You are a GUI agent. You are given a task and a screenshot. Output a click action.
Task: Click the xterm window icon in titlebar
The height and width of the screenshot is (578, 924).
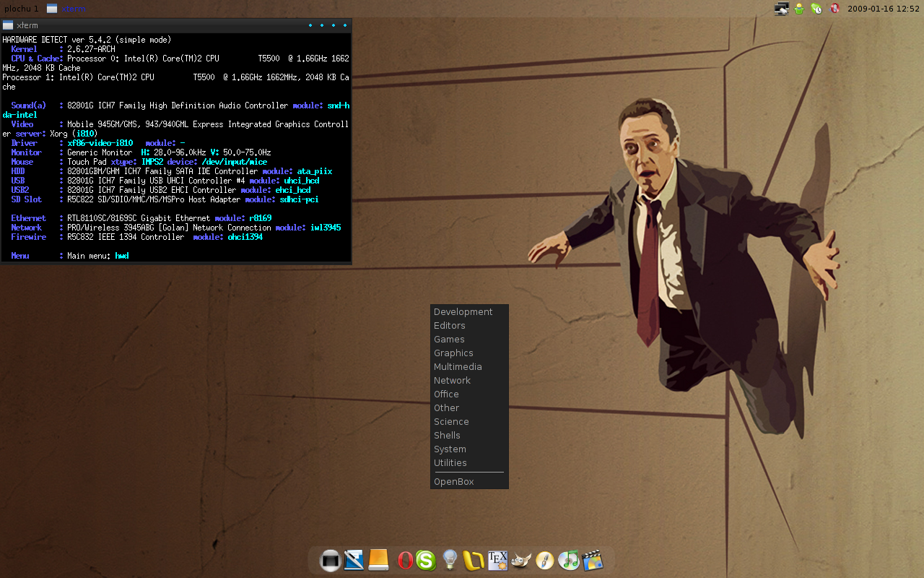[8, 25]
